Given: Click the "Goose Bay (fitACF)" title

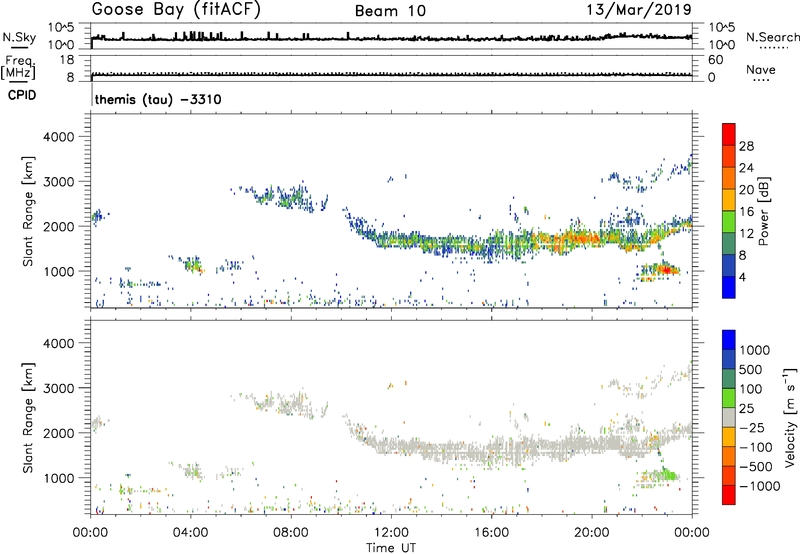Looking at the screenshot, I should click(x=176, y=10).
